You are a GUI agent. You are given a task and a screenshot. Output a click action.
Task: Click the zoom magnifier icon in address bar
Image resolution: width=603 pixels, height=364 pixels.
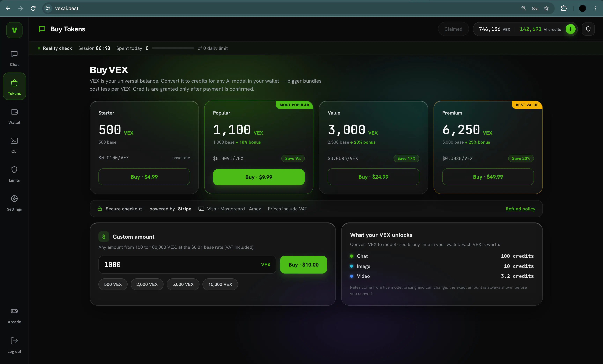[x=524, y=8]
